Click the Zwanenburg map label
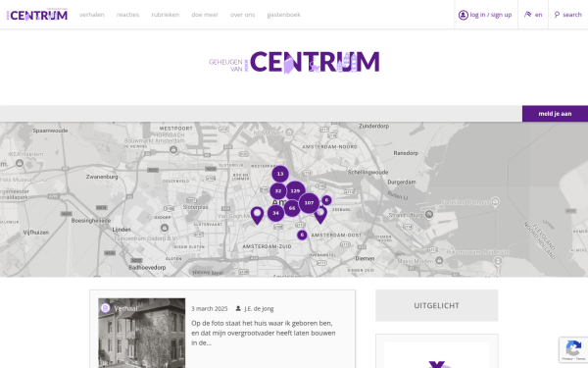Image resolution: width=588 pixels, height=368 pixels. point(102,177)
